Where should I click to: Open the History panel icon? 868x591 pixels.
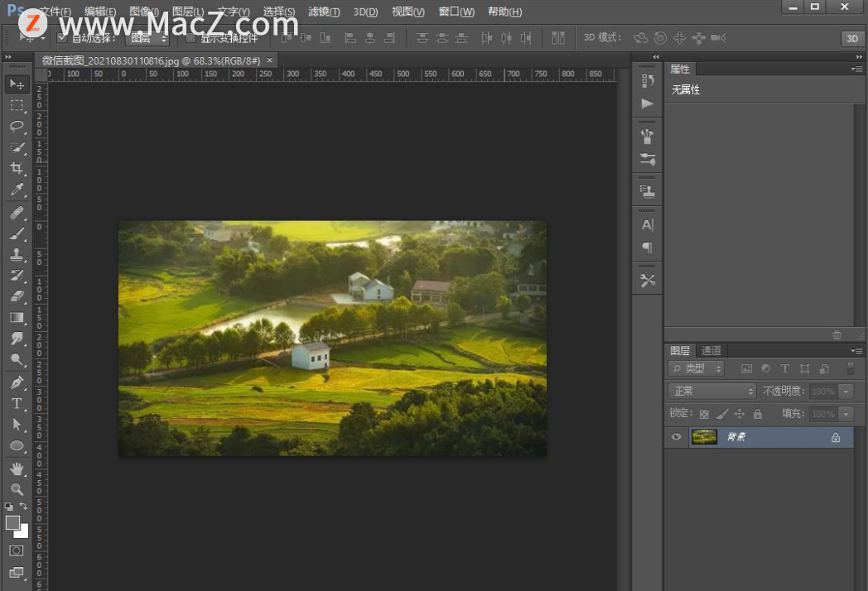click(x=647, y=81)
